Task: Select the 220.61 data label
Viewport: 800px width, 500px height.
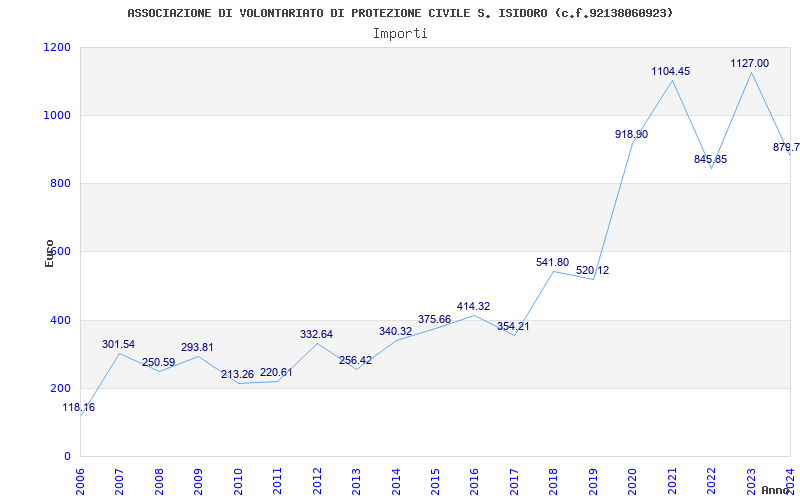Action: click(277, 372)
